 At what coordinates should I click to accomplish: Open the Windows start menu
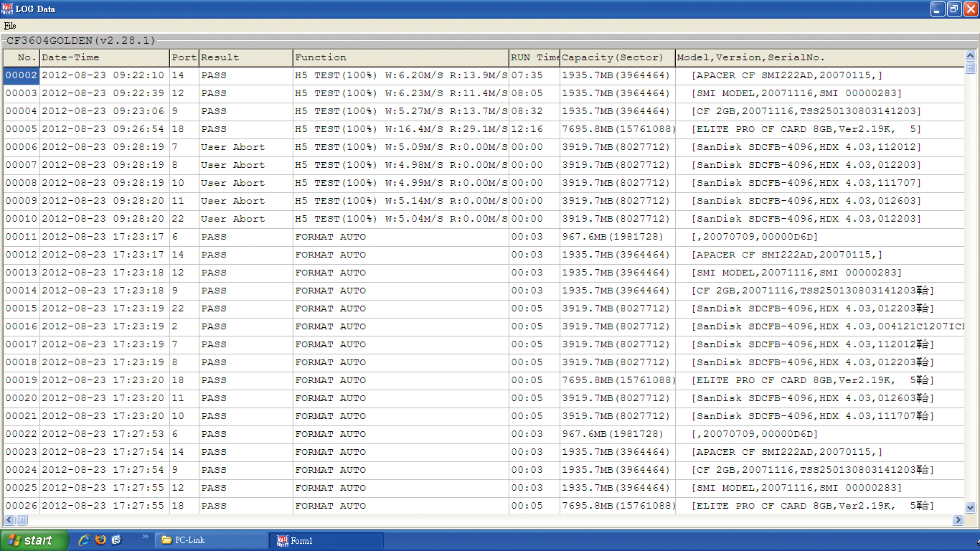[x=34, y=540]
